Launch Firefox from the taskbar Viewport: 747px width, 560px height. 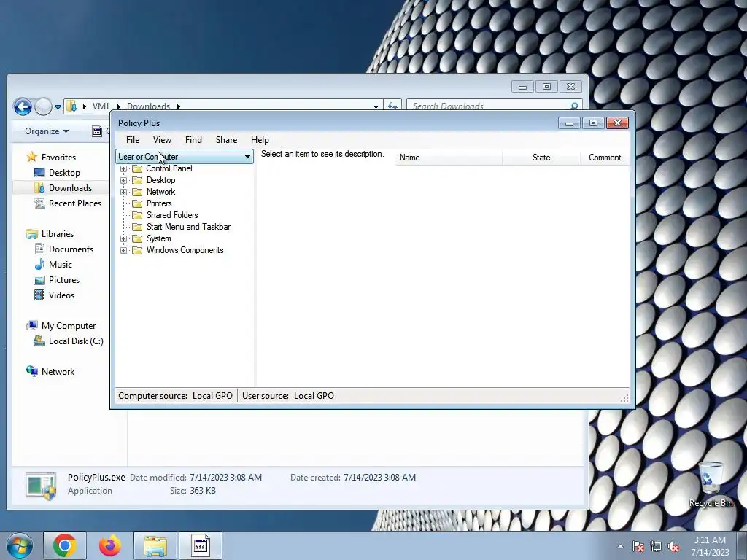tap(109, 545)
